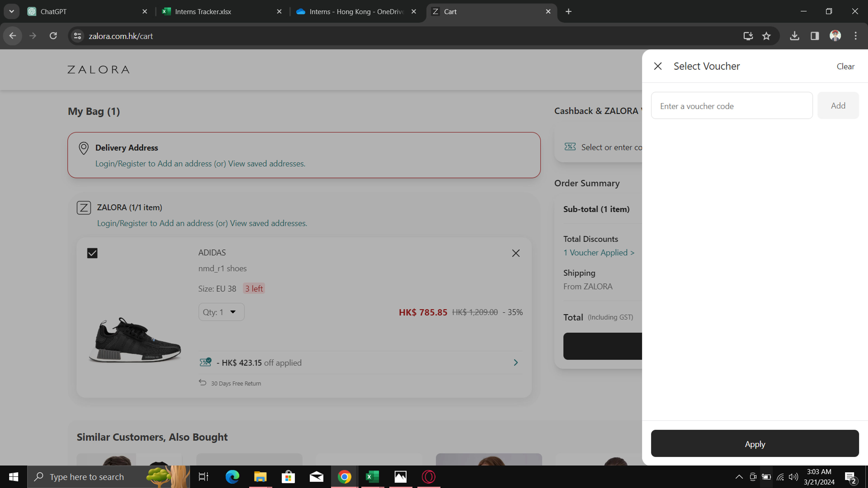The height and width of the screenshot is (488, 868).
Task: Open the Chrome three-dot menu
Action: (855, 36)
